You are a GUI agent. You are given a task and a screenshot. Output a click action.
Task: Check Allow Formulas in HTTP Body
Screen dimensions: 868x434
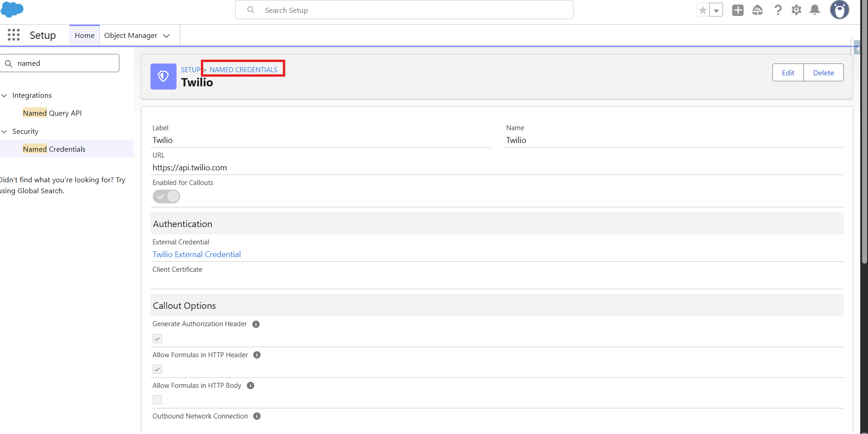pyautogui.click(x=157, y=400)
